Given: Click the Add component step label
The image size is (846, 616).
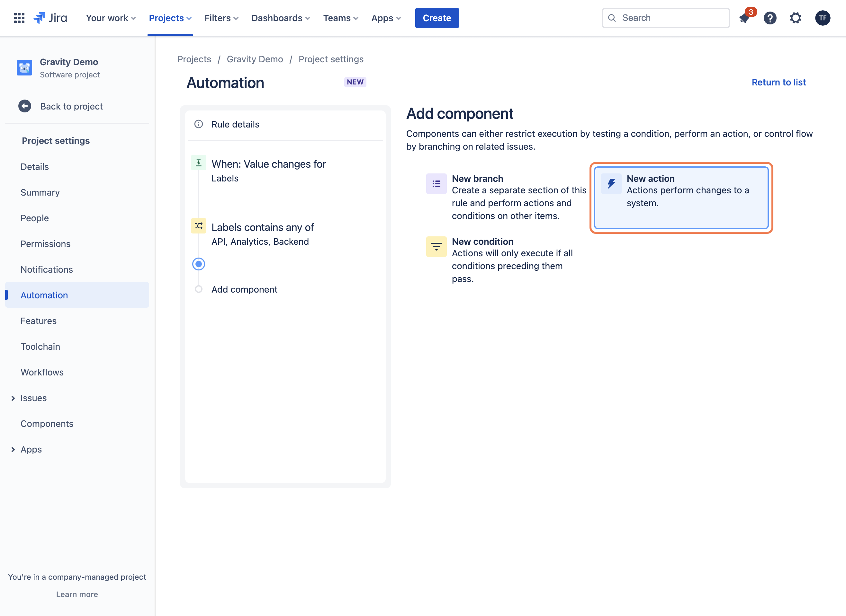Looking at the screenshot, I should pyautogui.click(x=244, y=289).
